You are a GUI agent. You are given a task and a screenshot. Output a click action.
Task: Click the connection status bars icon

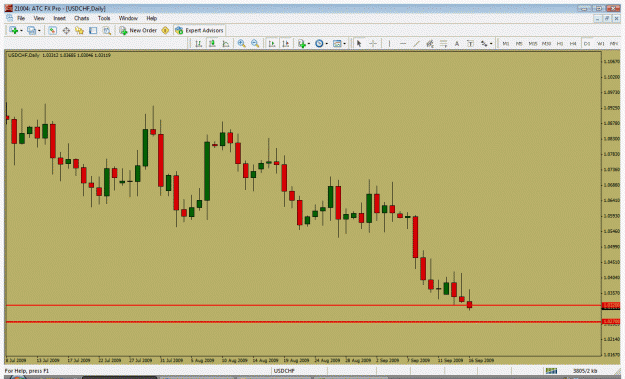(551, 371)
